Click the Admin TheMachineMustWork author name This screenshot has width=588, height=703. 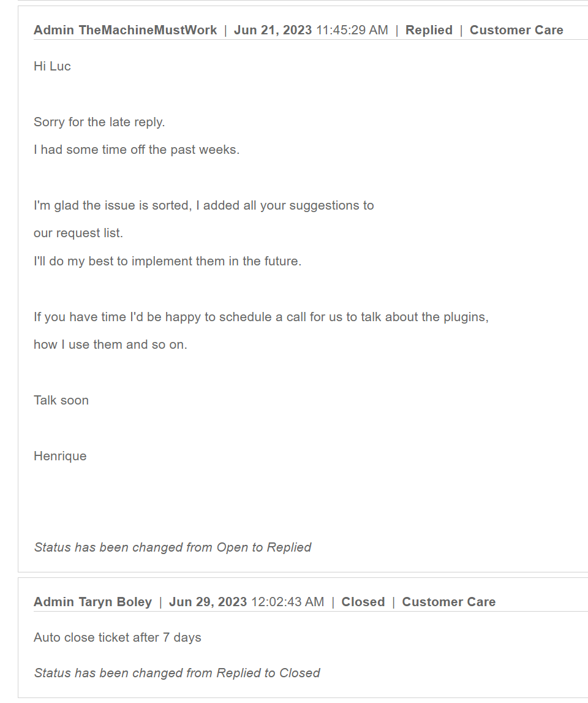[125, 30]
